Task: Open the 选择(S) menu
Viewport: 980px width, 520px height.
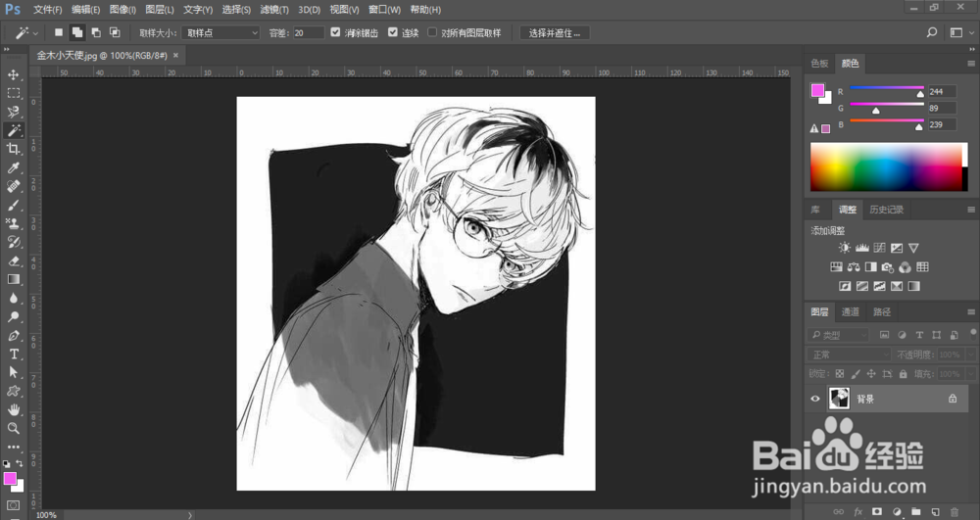Action: point(236,10)
